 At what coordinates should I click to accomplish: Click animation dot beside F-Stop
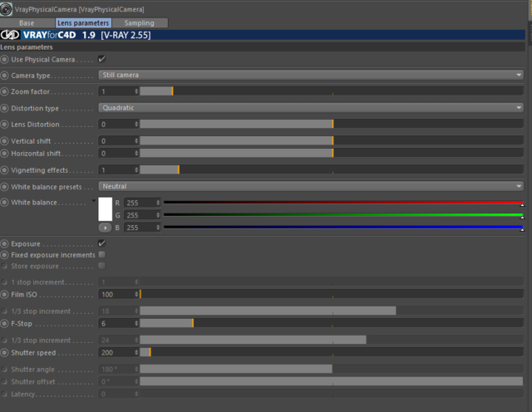coord(4,323)
